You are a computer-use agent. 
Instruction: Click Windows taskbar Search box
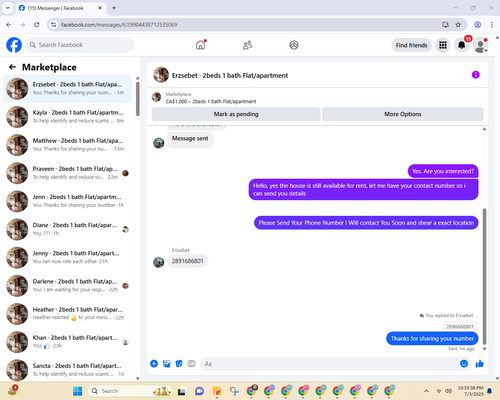tap(130, 391)
